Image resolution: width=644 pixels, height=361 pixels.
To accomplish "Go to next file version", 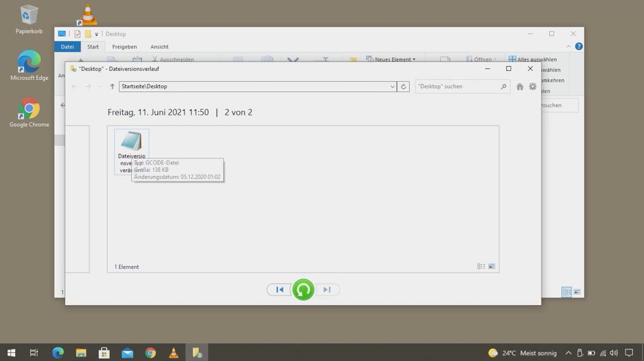I will coord(327,289).
